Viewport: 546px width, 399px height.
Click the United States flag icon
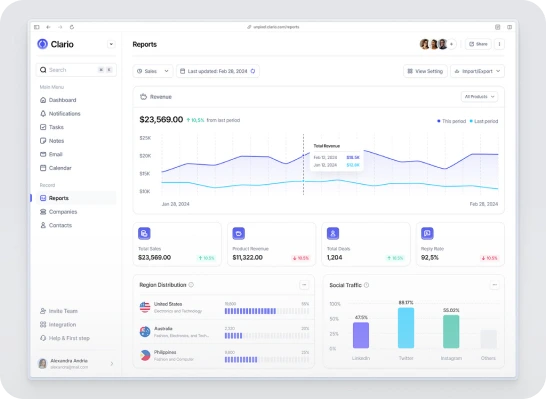point(145,307)
